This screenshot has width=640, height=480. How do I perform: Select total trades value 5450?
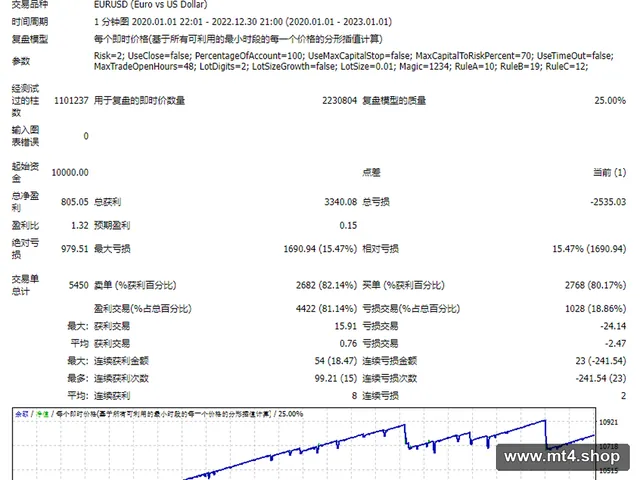[x=78, y=285]
